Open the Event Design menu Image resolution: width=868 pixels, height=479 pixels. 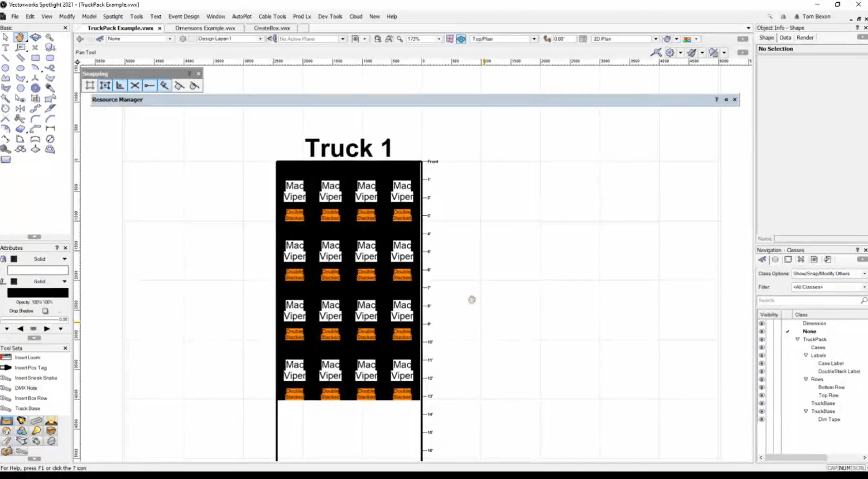click(184, 17)
